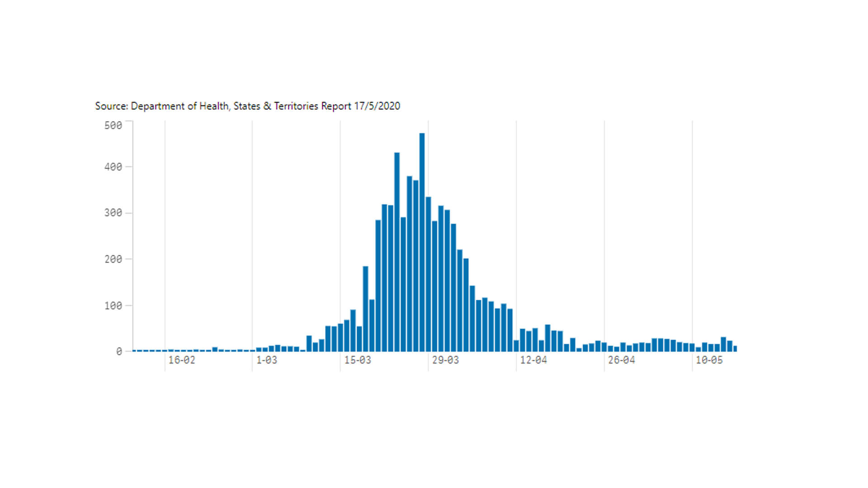Click the 15-03 x-axis label
The image size is (868, 488).
click(x=358, y=360)
